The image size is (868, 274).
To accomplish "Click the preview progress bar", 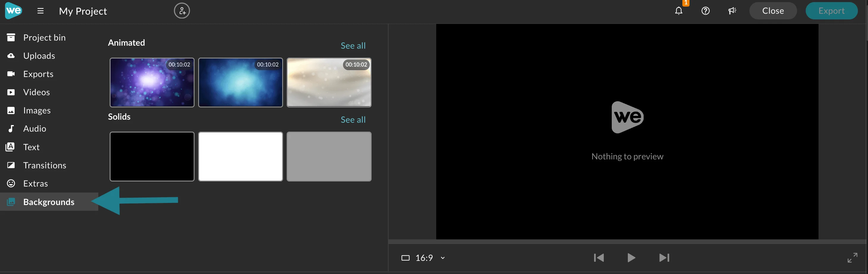I will [627, 241].
